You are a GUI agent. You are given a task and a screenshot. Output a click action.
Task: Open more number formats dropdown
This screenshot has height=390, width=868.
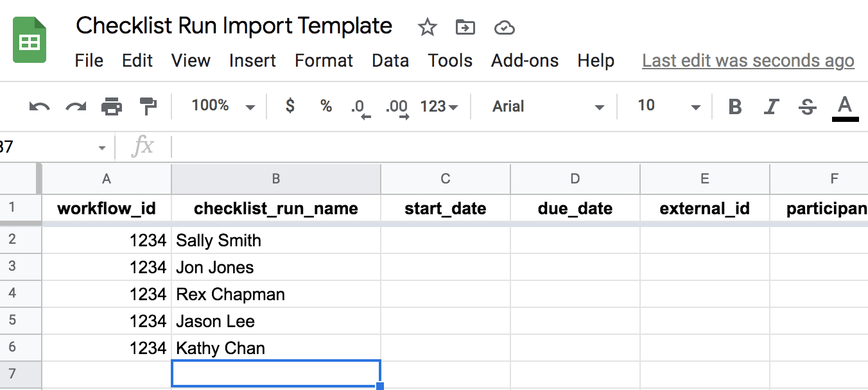(x=439, y=106)
